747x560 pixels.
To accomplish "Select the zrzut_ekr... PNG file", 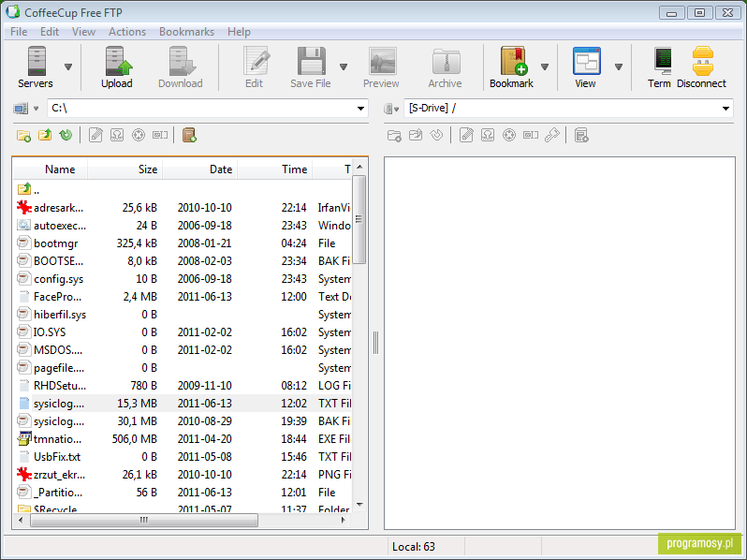I will (x=183, y=475).
